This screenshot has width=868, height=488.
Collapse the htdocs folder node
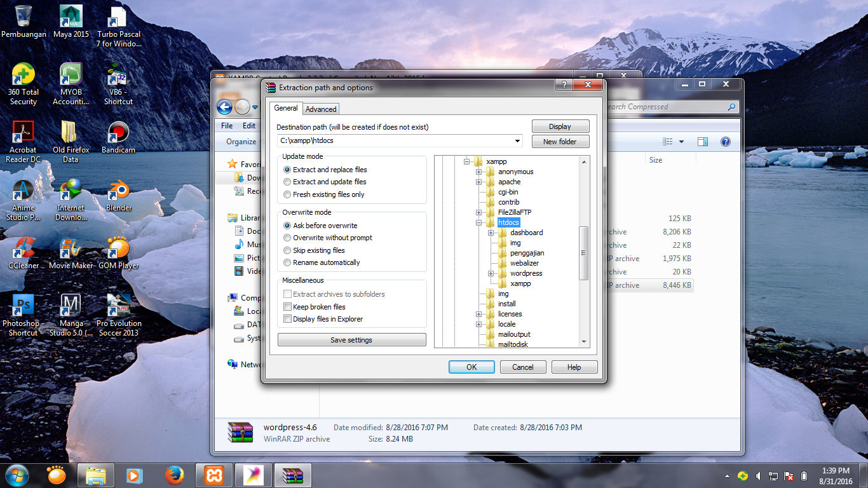click(479, 222)
